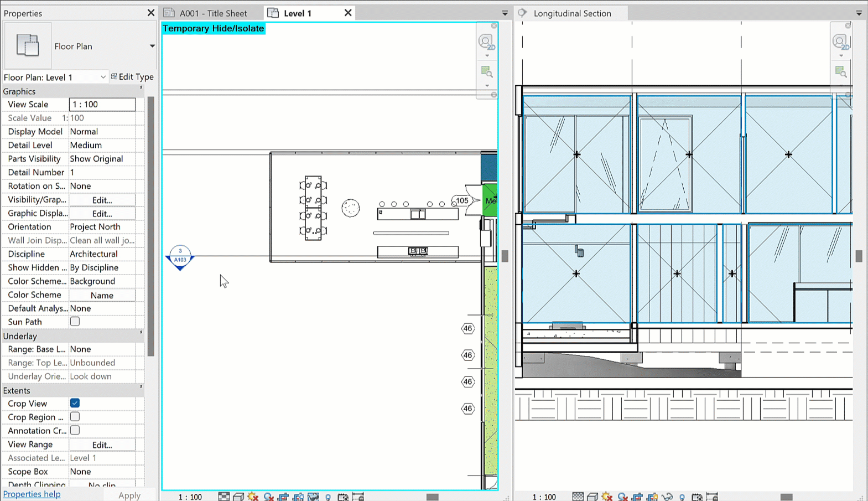
Task: Toggle shadows icon in Level 1 view bar
Action: (268, 497)
